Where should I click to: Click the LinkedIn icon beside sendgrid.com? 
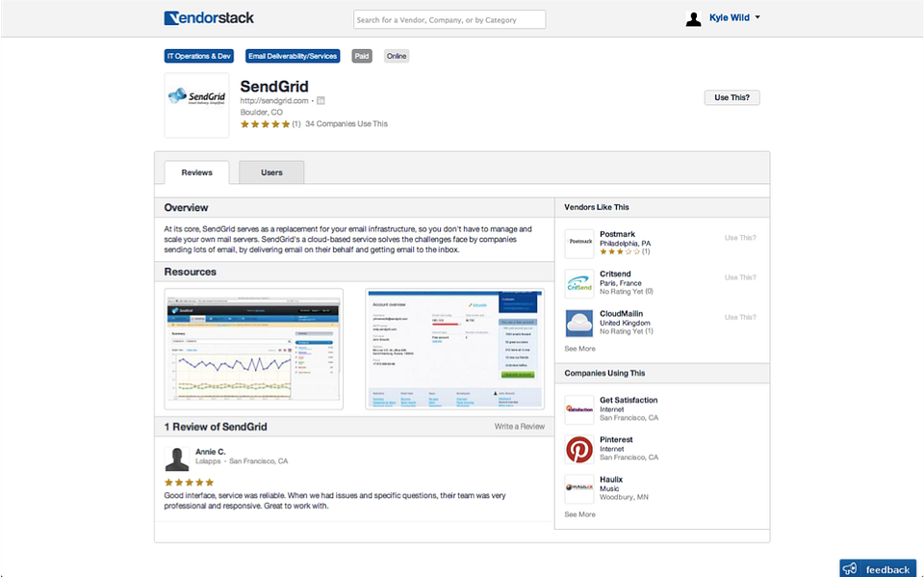point(321,101)
